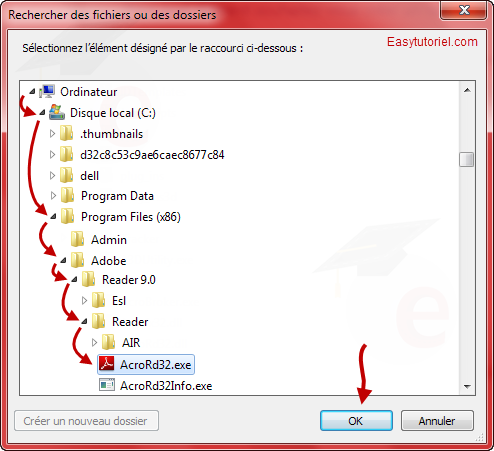Expand the Program Data folder

(x=53, y=196)
